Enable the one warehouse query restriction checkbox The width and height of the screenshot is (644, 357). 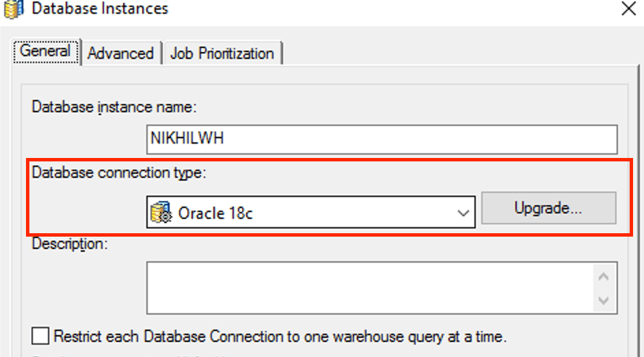[x=41, y=336]
